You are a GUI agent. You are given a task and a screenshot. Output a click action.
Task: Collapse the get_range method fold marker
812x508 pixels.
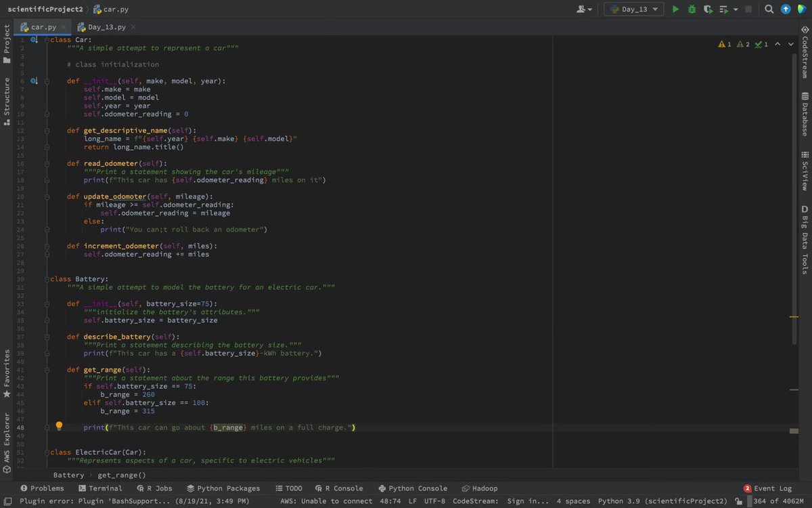(x=47, y=370)
